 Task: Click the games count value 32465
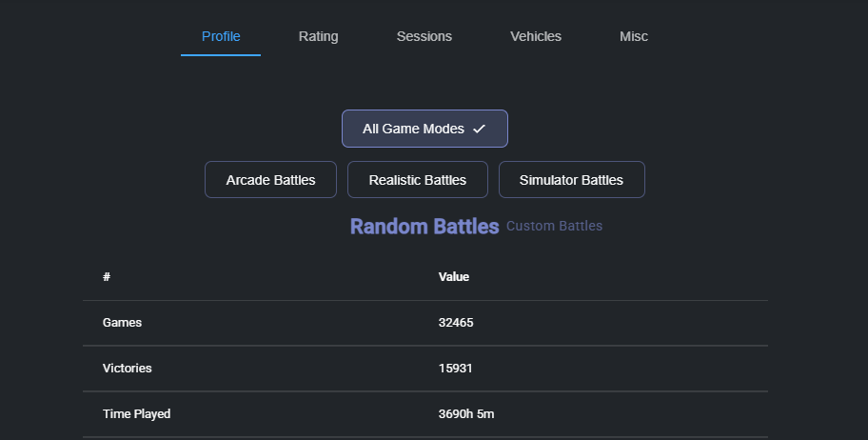[x=456, y=323]
